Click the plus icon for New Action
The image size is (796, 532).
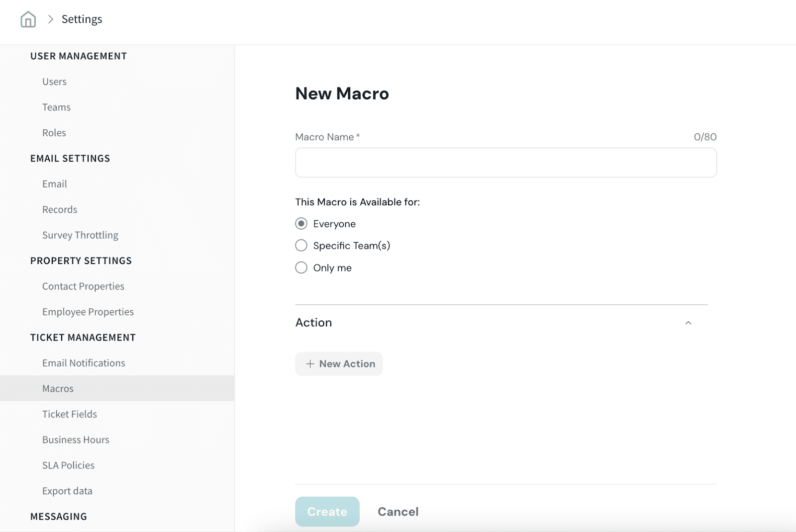[x=310, y=364]
